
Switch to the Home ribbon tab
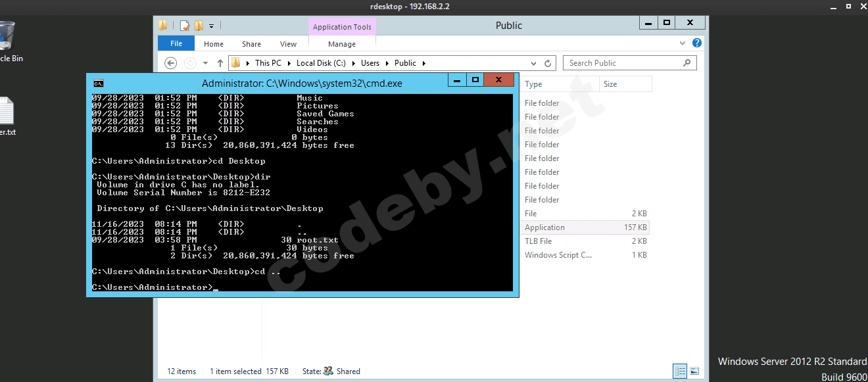coord(213,44)
